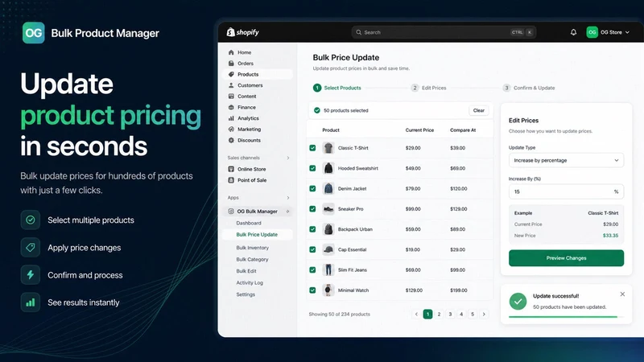644x362 pixels.
Task: Click the Customers person icon
Action: coord(231,85)
